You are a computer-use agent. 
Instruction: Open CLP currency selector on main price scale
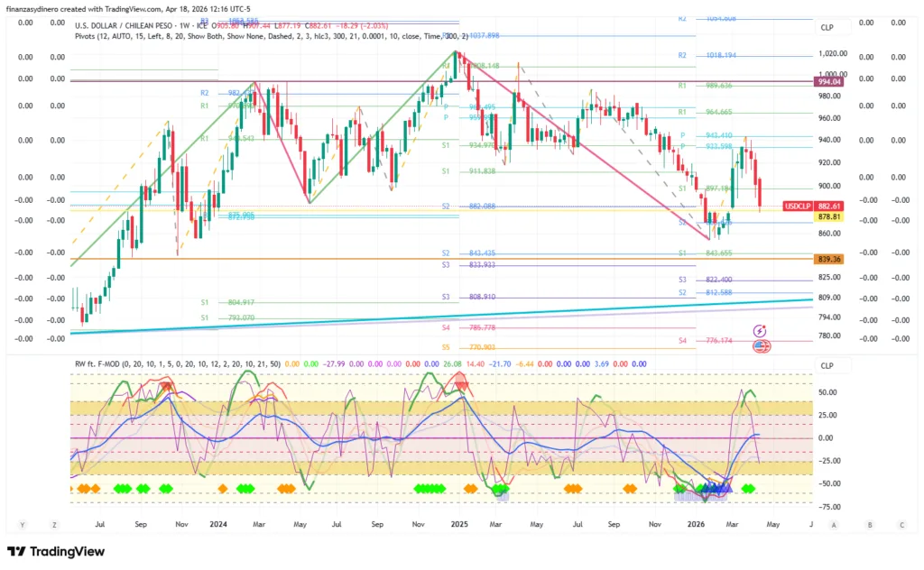point(827,28)
